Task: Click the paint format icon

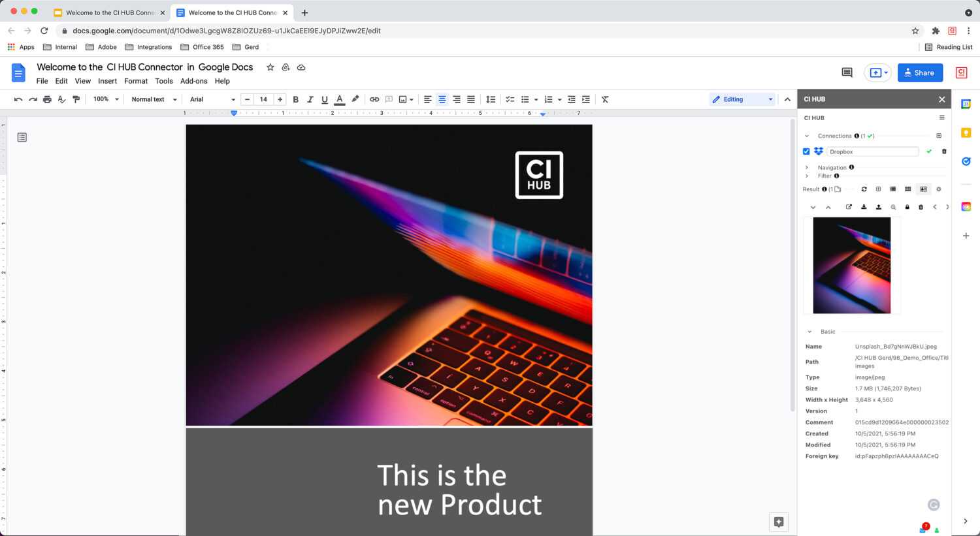Action: click(x=76, y=99)
